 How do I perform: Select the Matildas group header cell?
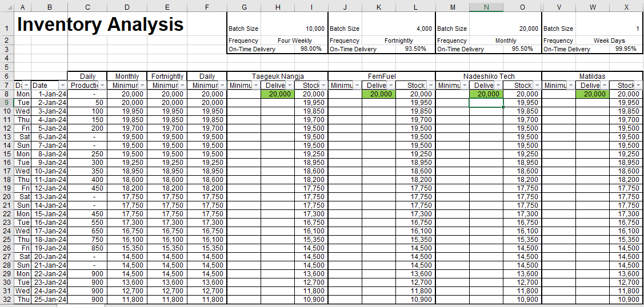[592, 76]
